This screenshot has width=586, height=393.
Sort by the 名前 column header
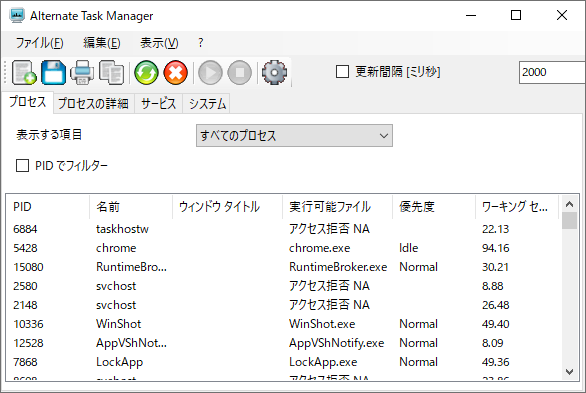coord(131,207)
